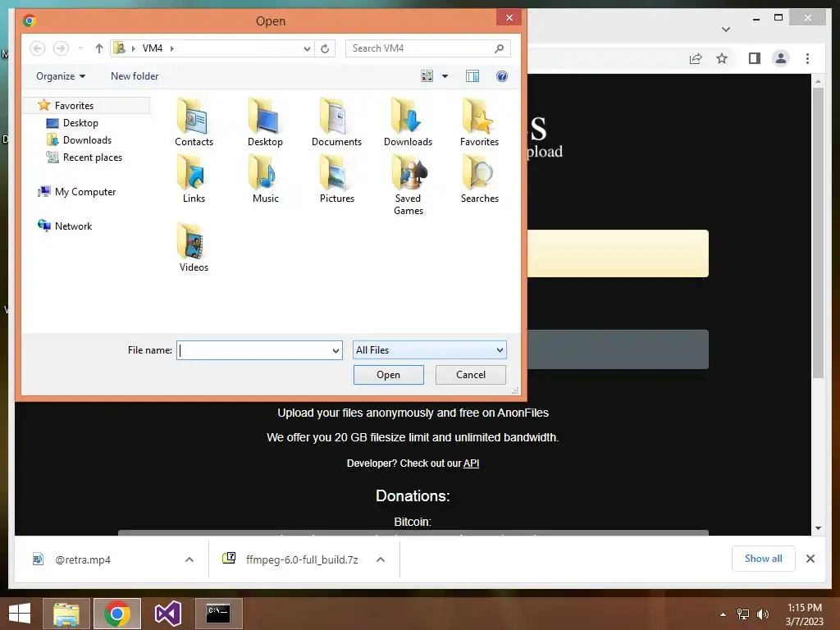Viewport: 840px width, 630px height.
Task: Open the Chrome profile menu
Action: pos(781,58)
